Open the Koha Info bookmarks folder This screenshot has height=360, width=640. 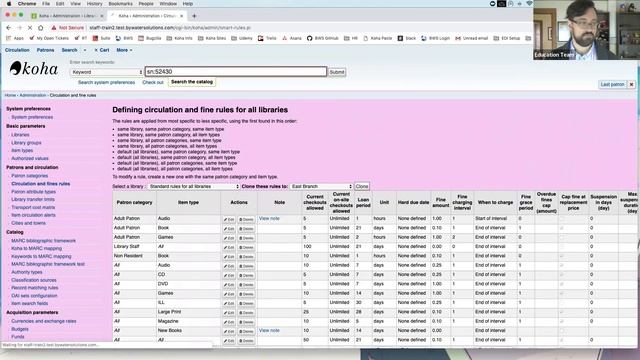click(180, 38)
